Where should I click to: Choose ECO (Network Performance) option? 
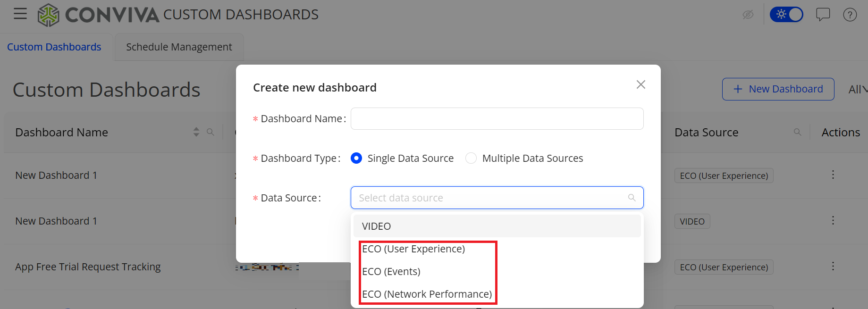[427, 294]
